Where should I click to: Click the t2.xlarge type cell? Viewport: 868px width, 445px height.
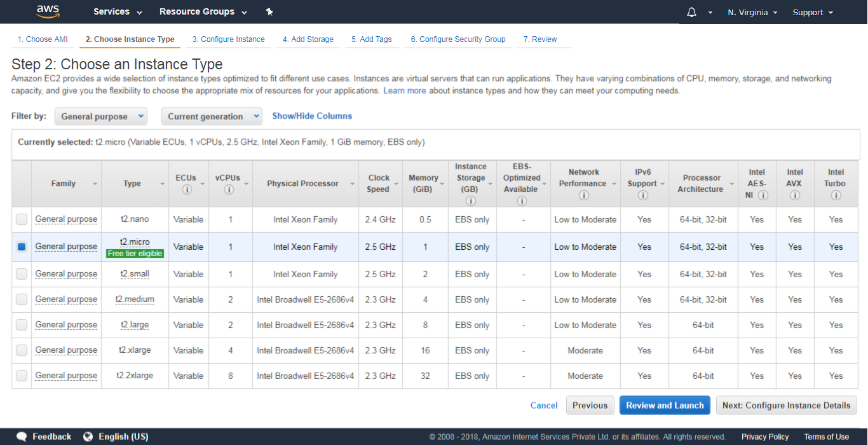click(x=135, y=350)
